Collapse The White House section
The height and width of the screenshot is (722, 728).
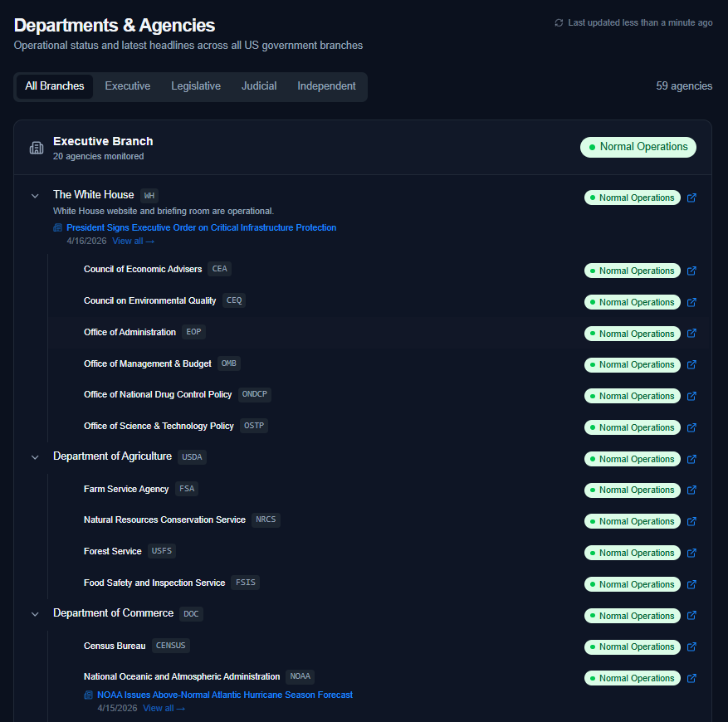coord(35,196)
